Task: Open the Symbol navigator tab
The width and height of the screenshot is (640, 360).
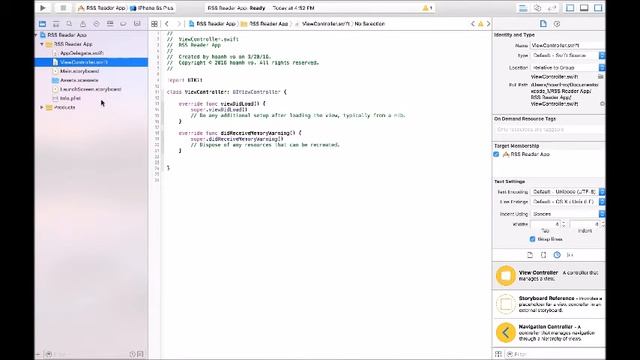Action: [x=56, y=24]
